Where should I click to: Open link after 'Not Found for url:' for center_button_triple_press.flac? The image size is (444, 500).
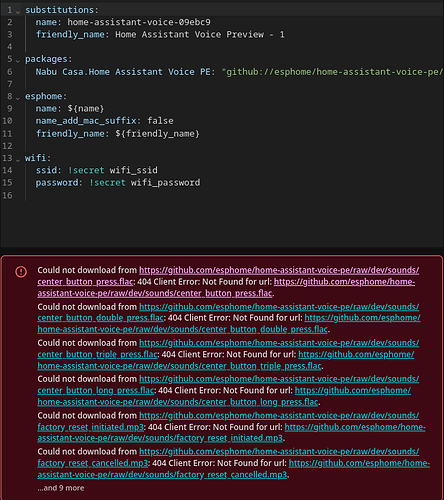pyautogui.click(x=226, y=360)
